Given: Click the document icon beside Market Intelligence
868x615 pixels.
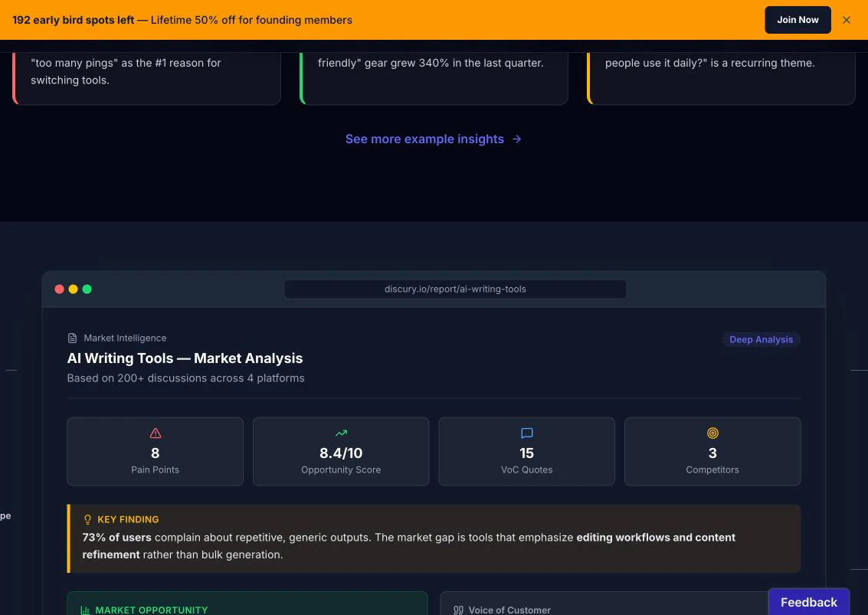Looking at the screenshot, I should coord(72,339).
